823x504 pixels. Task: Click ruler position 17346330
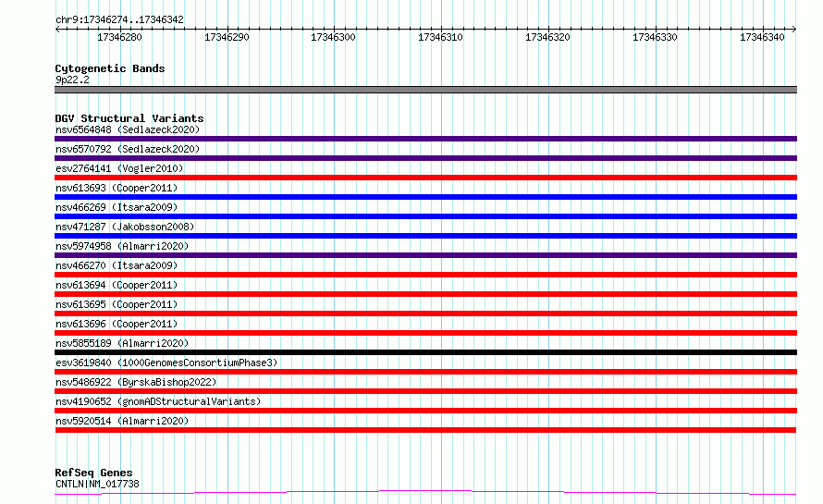coord(655,37)
